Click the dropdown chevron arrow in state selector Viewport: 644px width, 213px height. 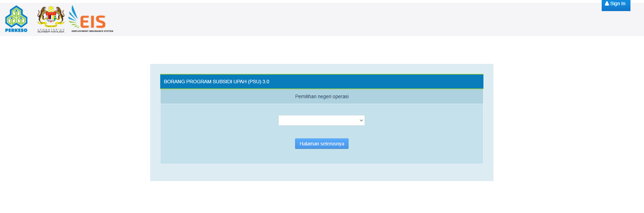(x=361, y=120)
